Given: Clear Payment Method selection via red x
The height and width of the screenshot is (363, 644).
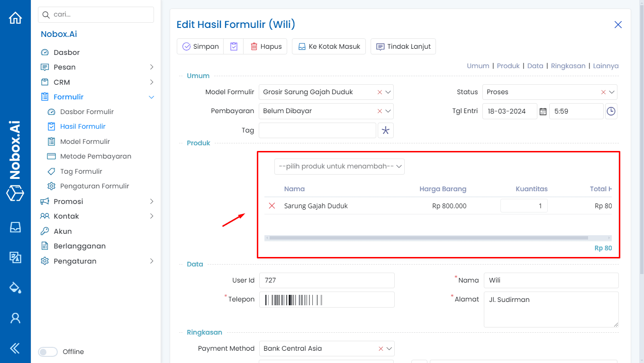Looking at the screenshot, I should click(381, 348).
